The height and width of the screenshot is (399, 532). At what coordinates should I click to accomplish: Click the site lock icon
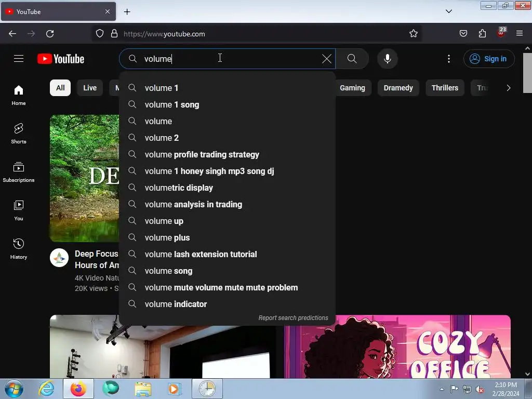(x=114, y=34)
